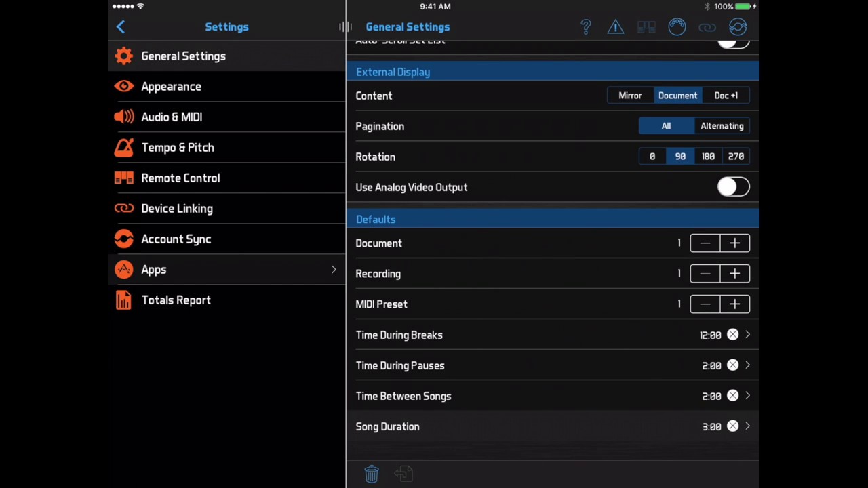This screenshot has width=868, height=488.
Task: Click the Remote Control sidebar icon
Action: [124, 178]
